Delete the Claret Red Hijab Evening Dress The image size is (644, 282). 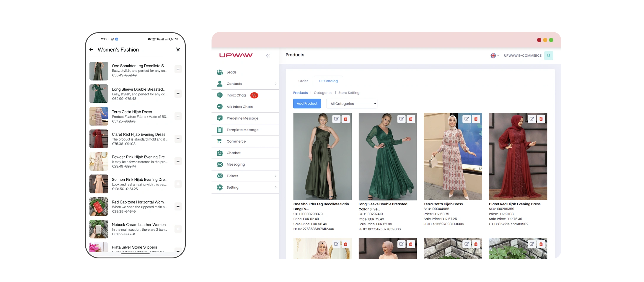point(541,119)
